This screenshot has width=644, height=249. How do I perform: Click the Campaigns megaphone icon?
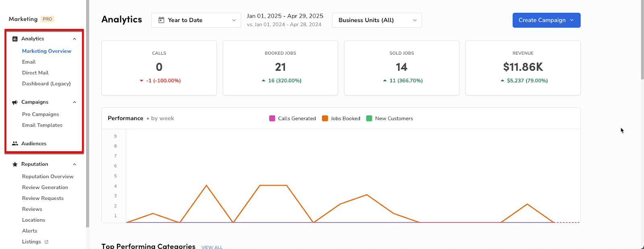pyautogui.click(x=15, y=102)
